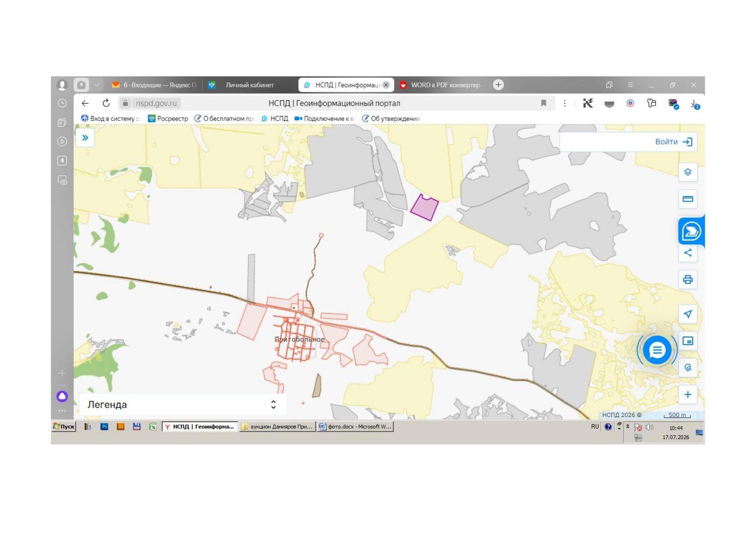The width and height of the screenshot is (756, 535).
Task: Open the map layers panel
Action: pos(687,172)
